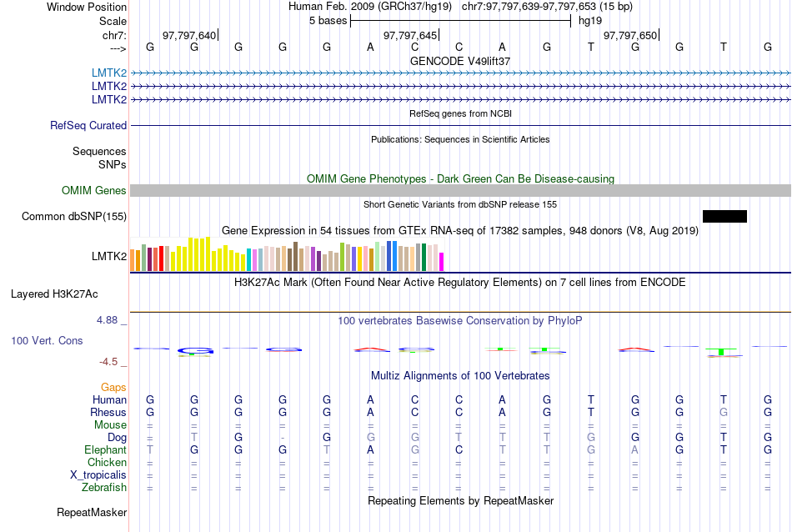Click the bright blue bars in the GTEx chart
Viewport: 792px width, 532px height.
[x=392, y=256]
